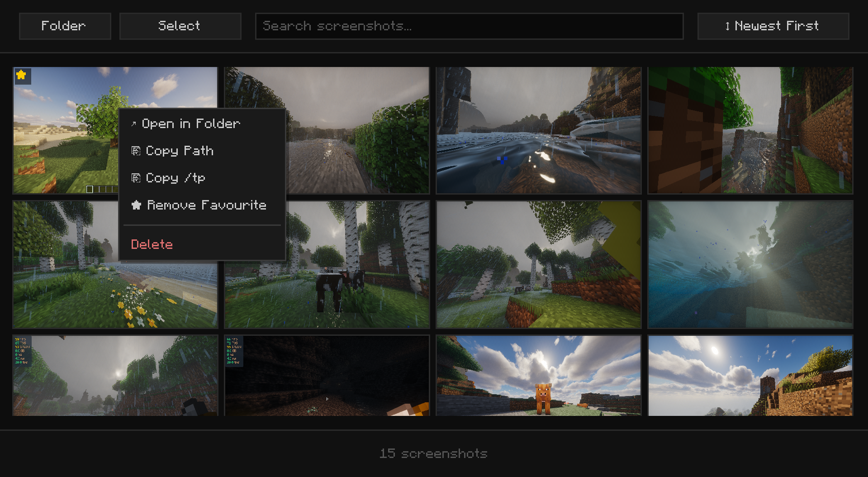Open the sunny dirt cliff screenshot
The height and width of the screenshot is (477, 868).
tap(750, 375)
